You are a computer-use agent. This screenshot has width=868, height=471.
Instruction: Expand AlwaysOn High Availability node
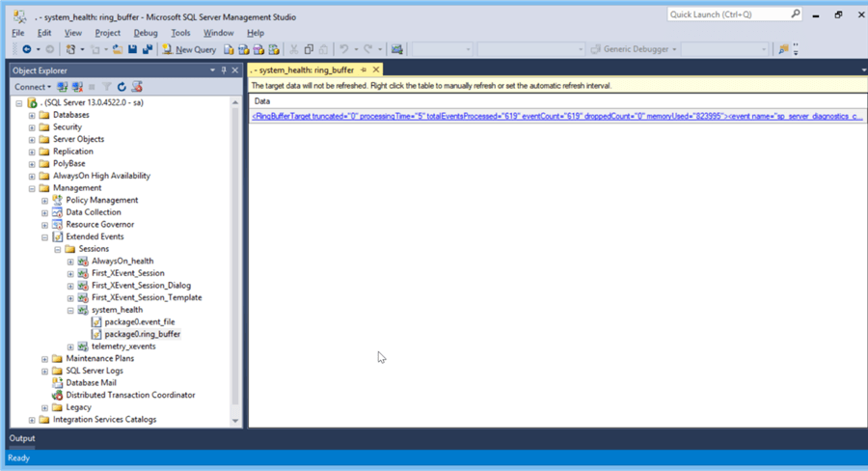coord(32,177)
